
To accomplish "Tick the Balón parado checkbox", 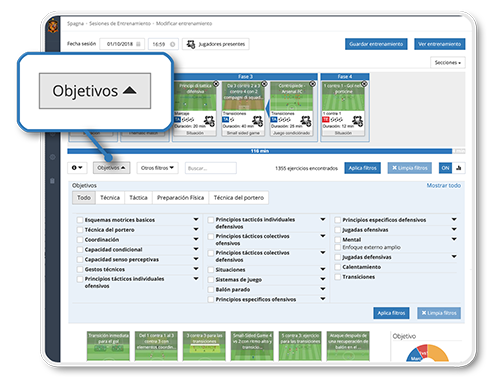I will pos(211,289).
